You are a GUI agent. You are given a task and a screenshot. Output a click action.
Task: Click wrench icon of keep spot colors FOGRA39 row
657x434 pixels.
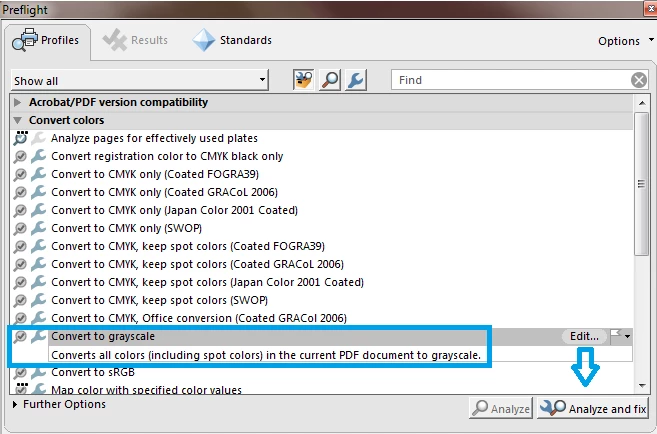(x=39, y=246)
